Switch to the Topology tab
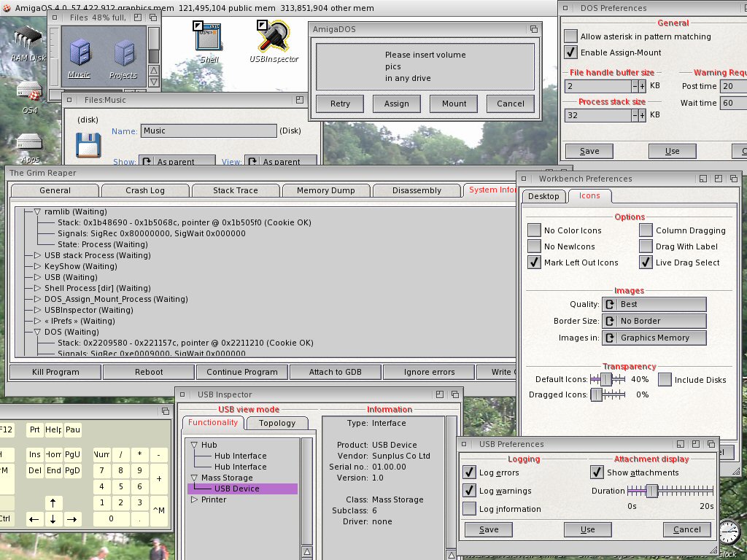Image resolution: width=747 pixels, height=560 pixels. pos(277,423)
